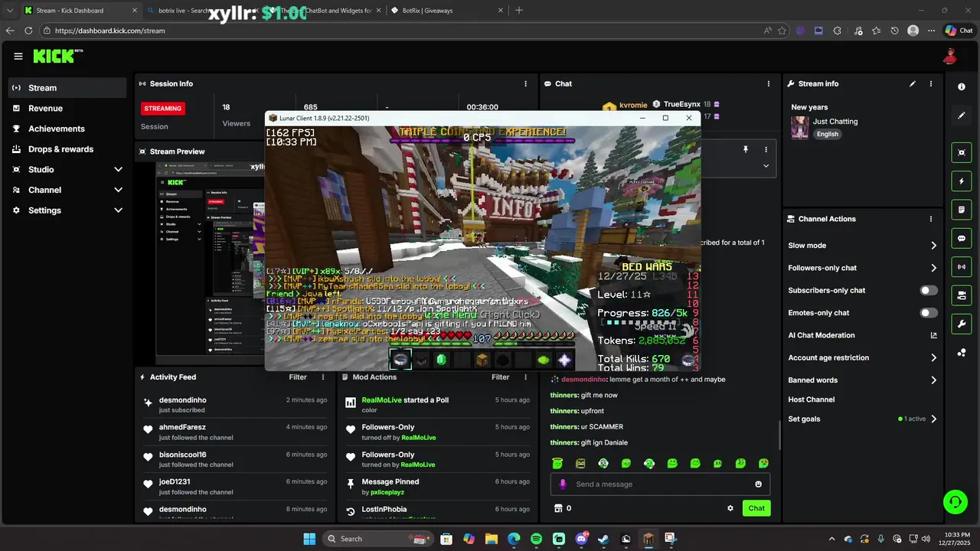Open Achievements in the sidebar
Image resolution: width=980 pixels, height=551 pixels.
(67, 129)
